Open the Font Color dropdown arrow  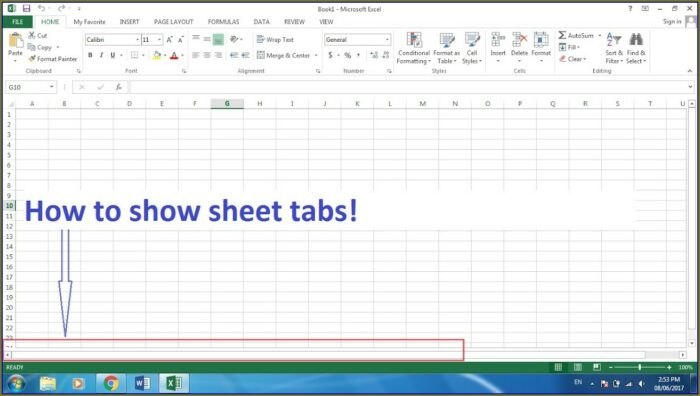(183, 55)
